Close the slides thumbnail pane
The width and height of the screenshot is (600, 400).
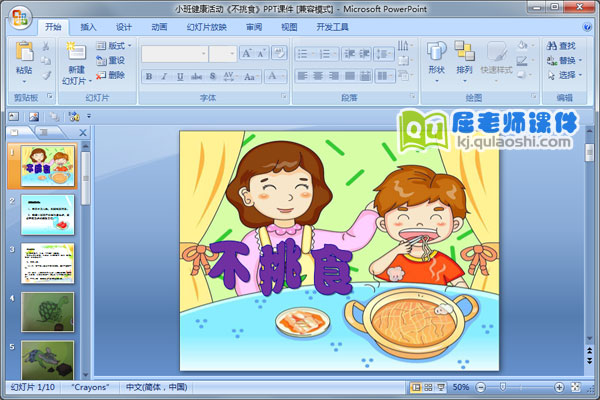point(83,133)
